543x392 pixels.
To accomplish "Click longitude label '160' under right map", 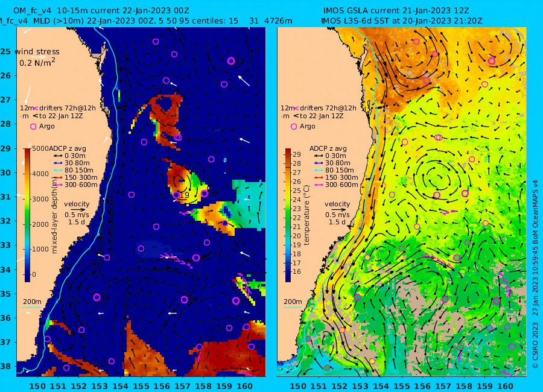I will pos(506,386).
